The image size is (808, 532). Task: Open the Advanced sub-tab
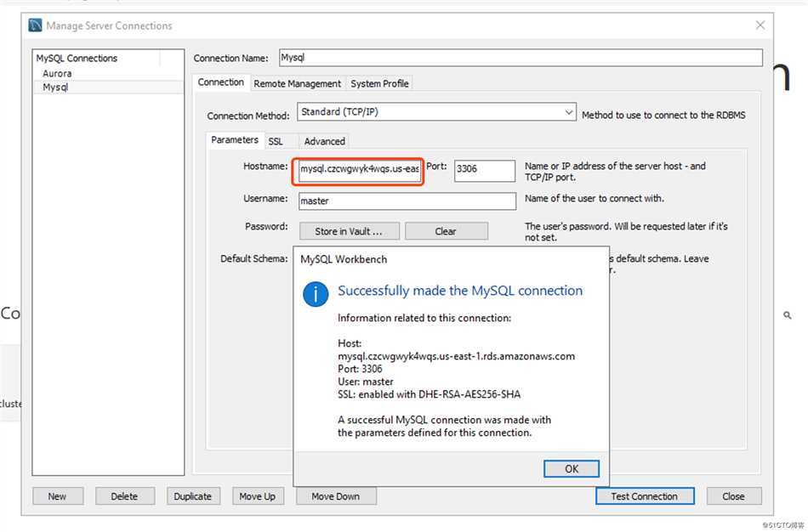(x=324, y=141)
